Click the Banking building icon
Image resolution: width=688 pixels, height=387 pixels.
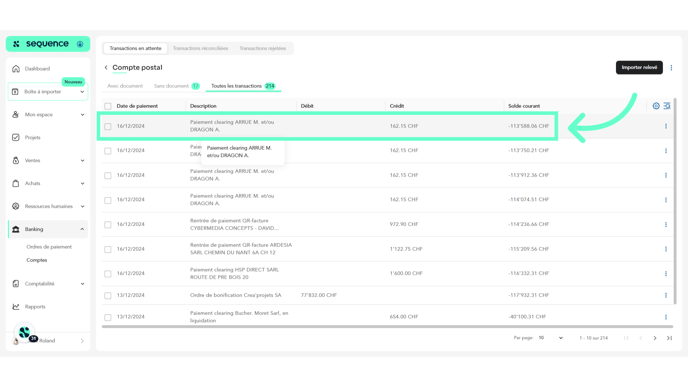(x=16, y=229)
